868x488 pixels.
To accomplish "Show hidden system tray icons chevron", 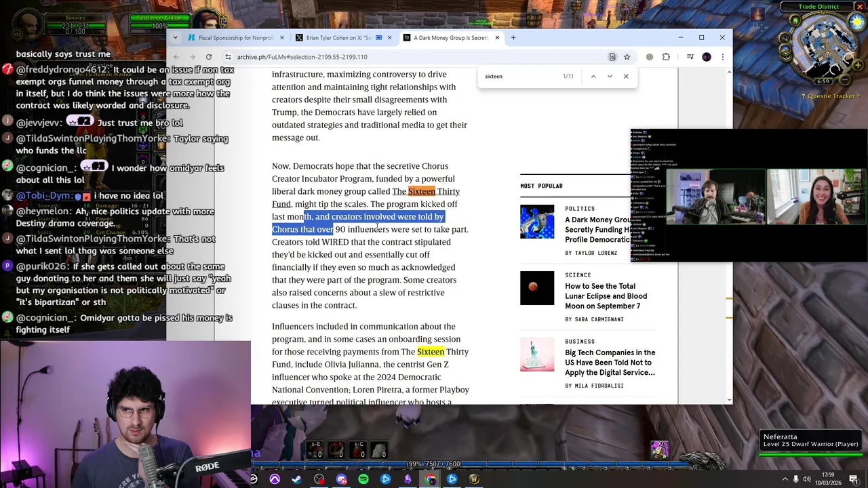I will (x=785, y=479).
